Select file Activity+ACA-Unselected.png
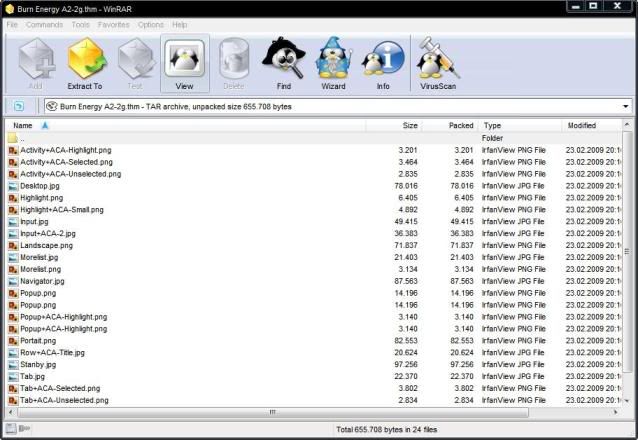This screenshot has width=638, height=440. 71,174
